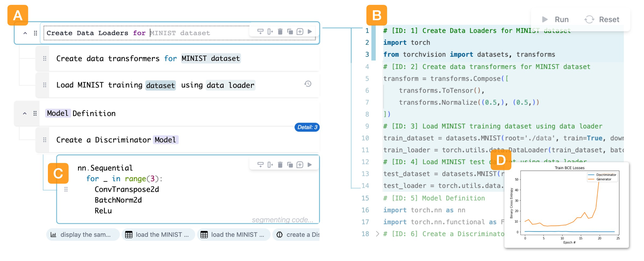Click the first 'load the MINIST' suggestion chip
644x261 pixels.
point(158,235)
